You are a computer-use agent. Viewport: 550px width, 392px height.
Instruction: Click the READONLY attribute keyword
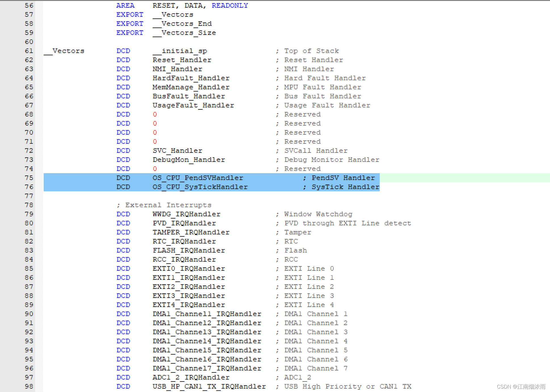tap(230, 5)
